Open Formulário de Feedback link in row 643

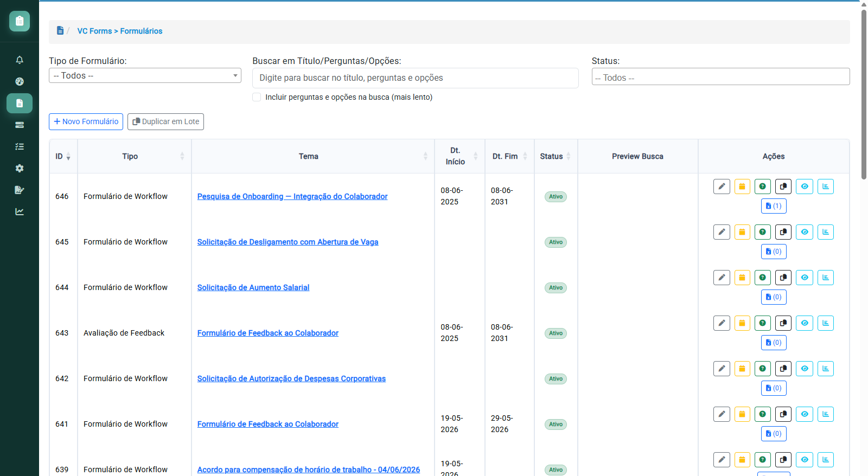coord(268,333)
